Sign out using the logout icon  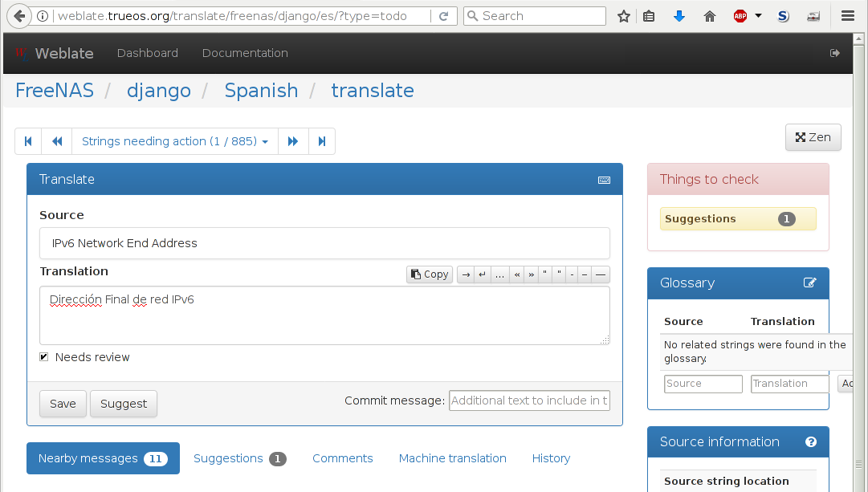pos(834,52)
